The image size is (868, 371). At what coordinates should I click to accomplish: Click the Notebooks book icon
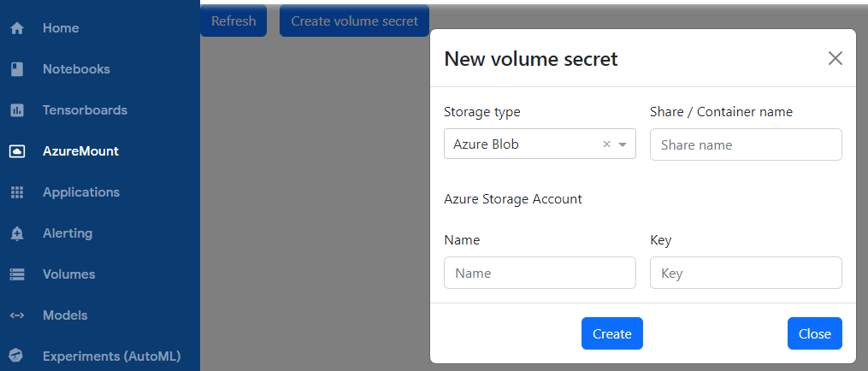tap(17, 69)
